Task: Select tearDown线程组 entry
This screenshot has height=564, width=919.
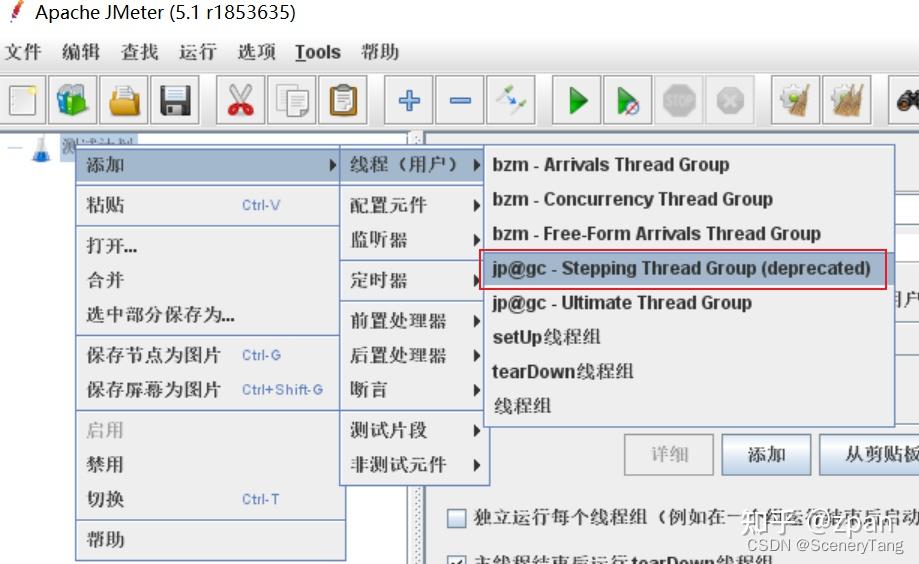Action: (689, 372)
